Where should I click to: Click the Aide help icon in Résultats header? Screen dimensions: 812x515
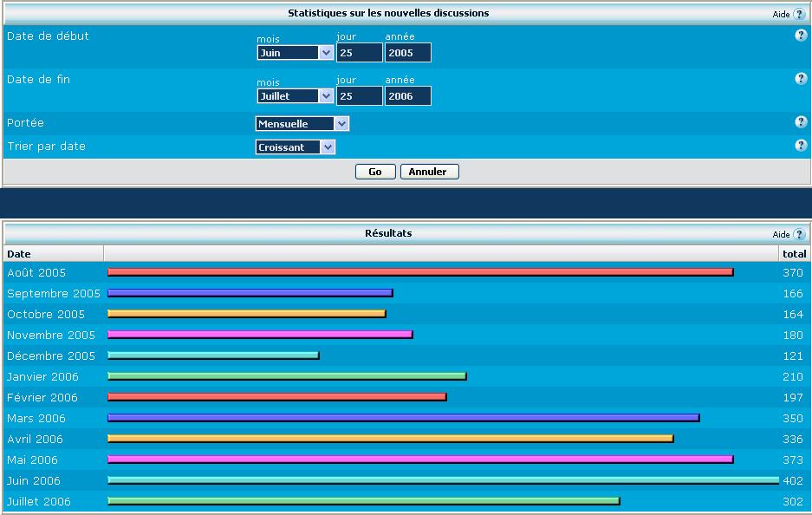pos(799,234)
